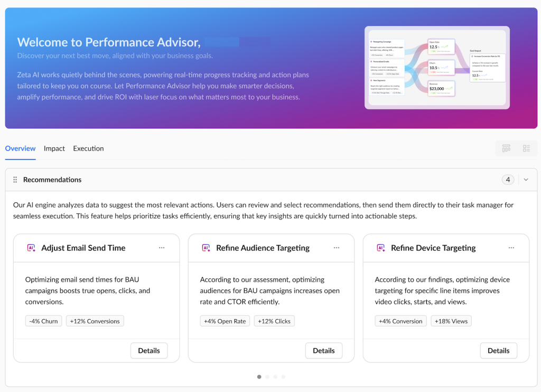
Task: Click the AI icon on Refine Device Targeting
Action: (x=380, y=248)
